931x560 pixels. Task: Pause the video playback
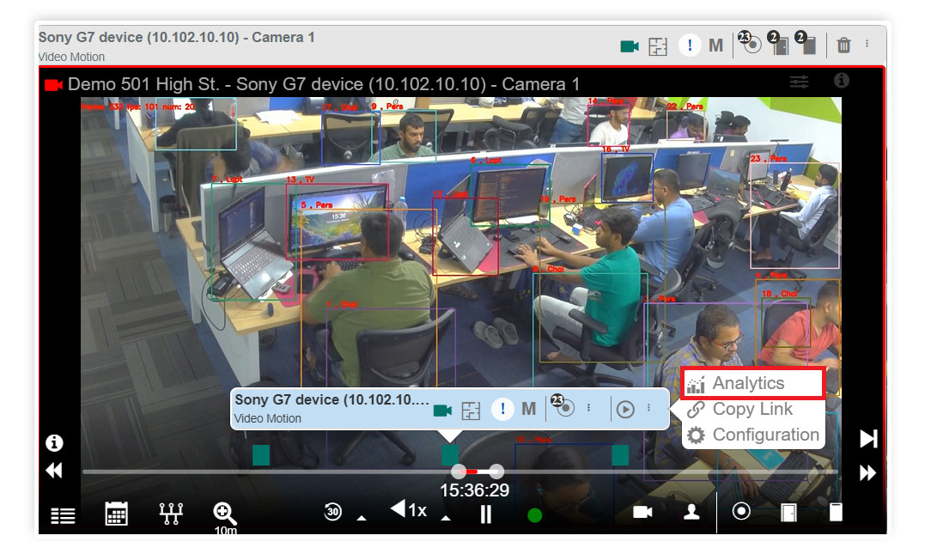pyautogui.click(x=486, y=514)
